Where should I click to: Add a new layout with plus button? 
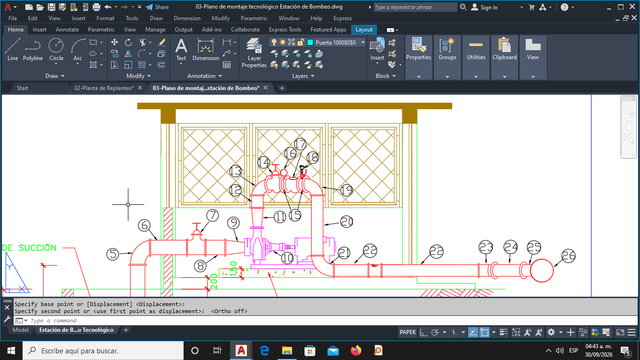click(126, 330)
